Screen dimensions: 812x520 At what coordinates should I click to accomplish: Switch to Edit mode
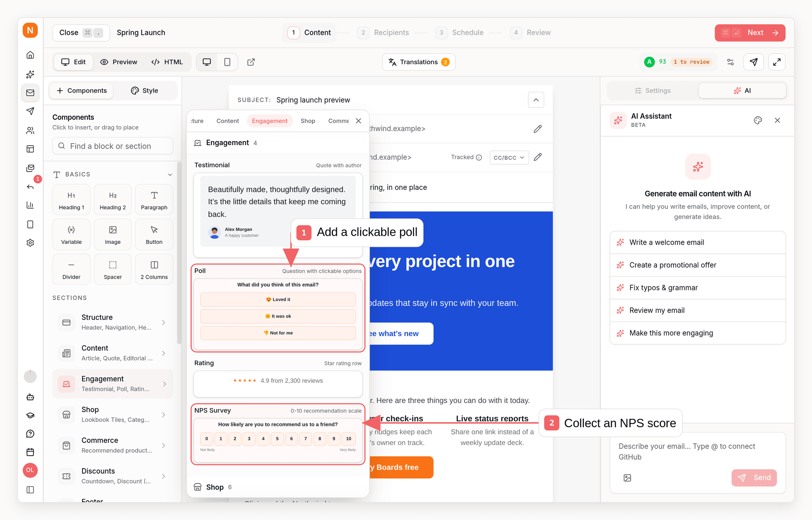73,62
